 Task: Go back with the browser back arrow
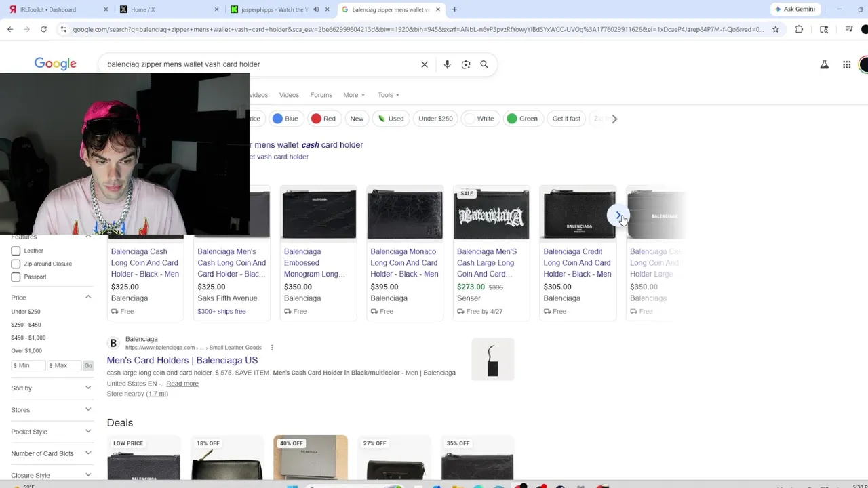coord(10,29)
